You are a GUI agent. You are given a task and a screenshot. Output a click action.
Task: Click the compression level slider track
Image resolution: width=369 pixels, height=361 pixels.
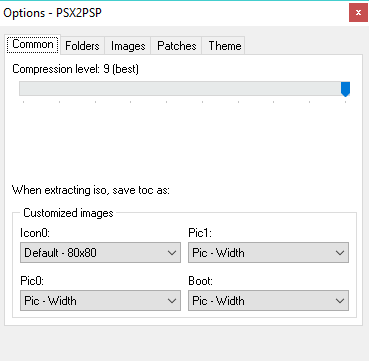click(184, 89)
